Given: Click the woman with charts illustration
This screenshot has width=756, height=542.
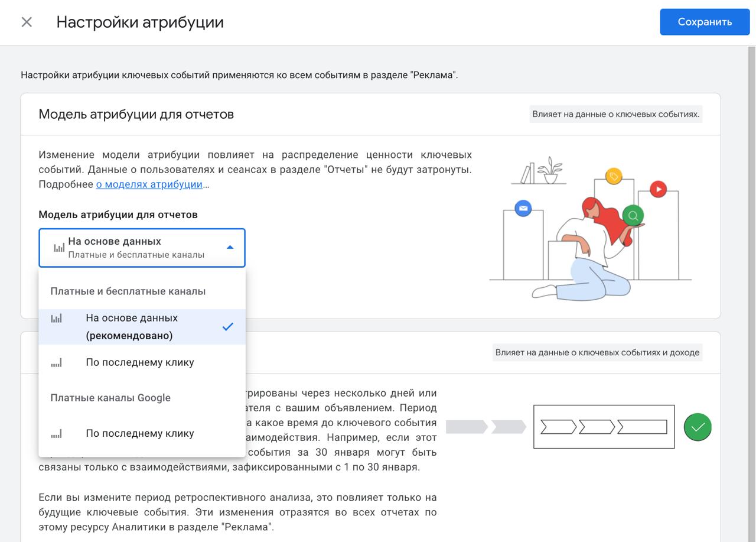Looking at the screenshot, I should coord(591,228).
